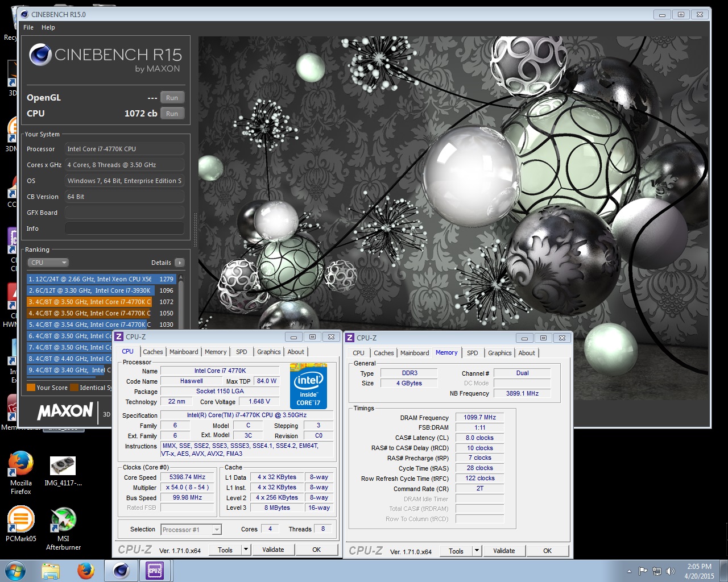Viewport: 728px width, 582px height.
Task: Click the Intel inside Core i7 logo
Action: [308, 386]
